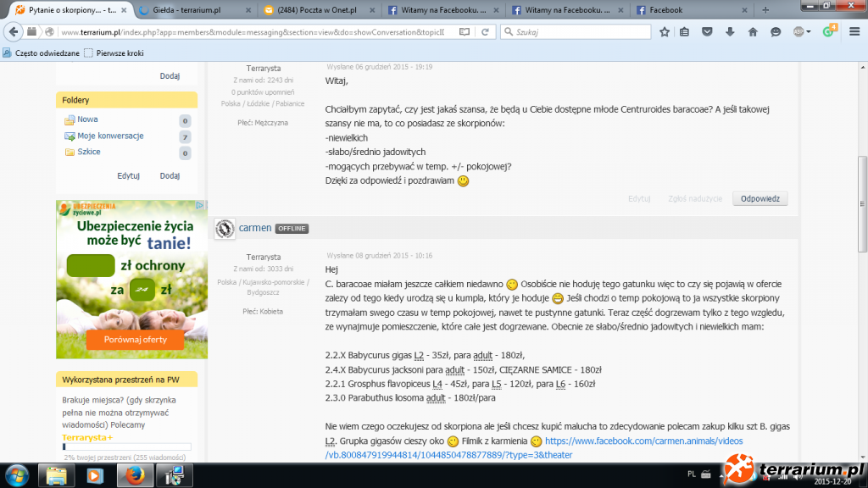868x488 pixels.
Task: Open the bookmarks list icon
Action: (685, 32)
